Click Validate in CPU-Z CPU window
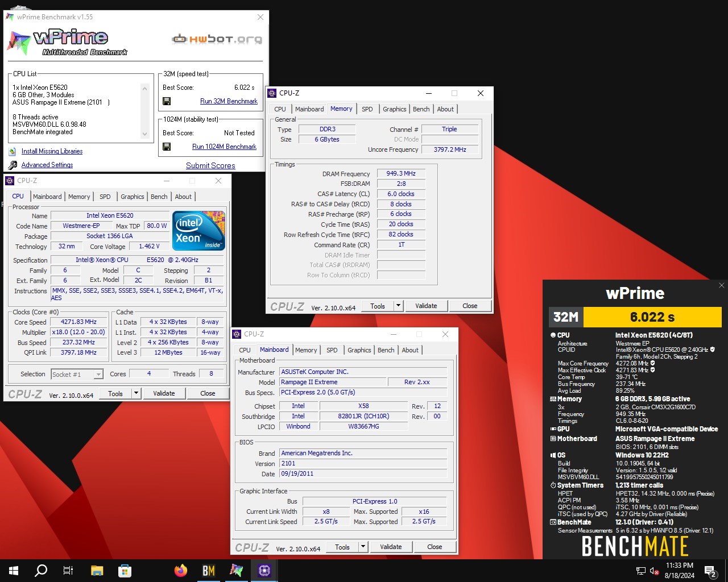The image size is (728, 582). click(164, 393)
